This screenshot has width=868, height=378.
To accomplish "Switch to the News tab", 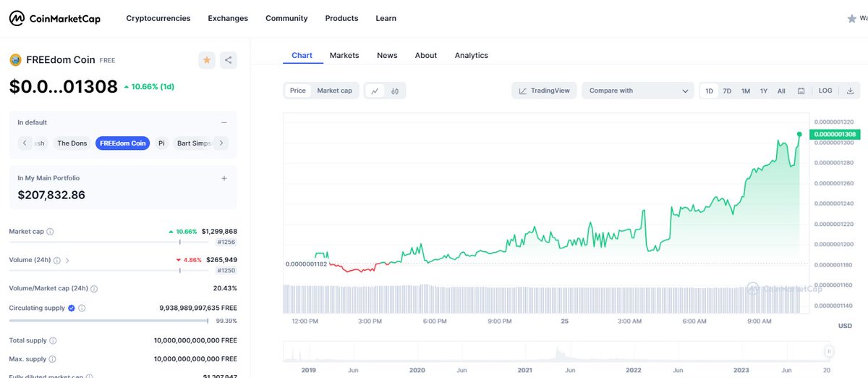I will (x=387, y=55).
